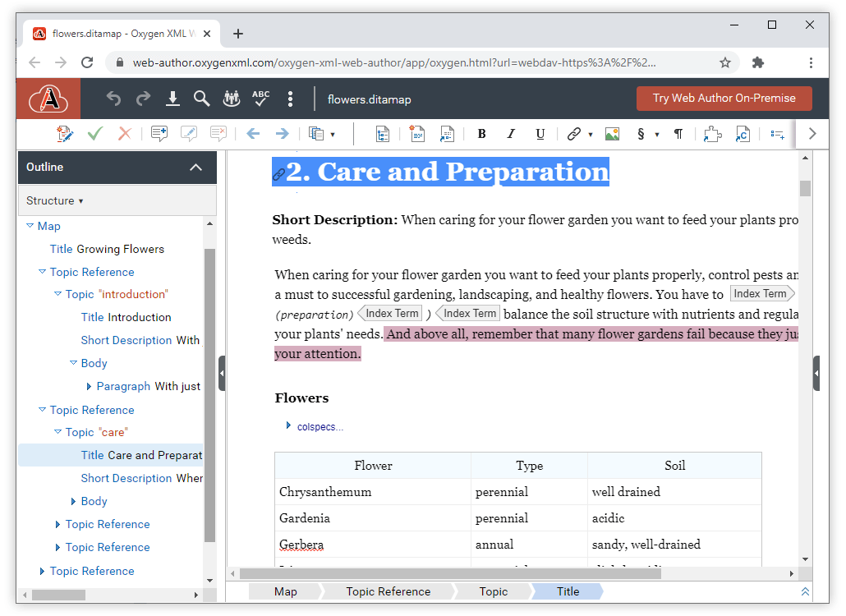Open the link type dropdown arrow
Screen dimensions: 846x616
pos(591,135)
